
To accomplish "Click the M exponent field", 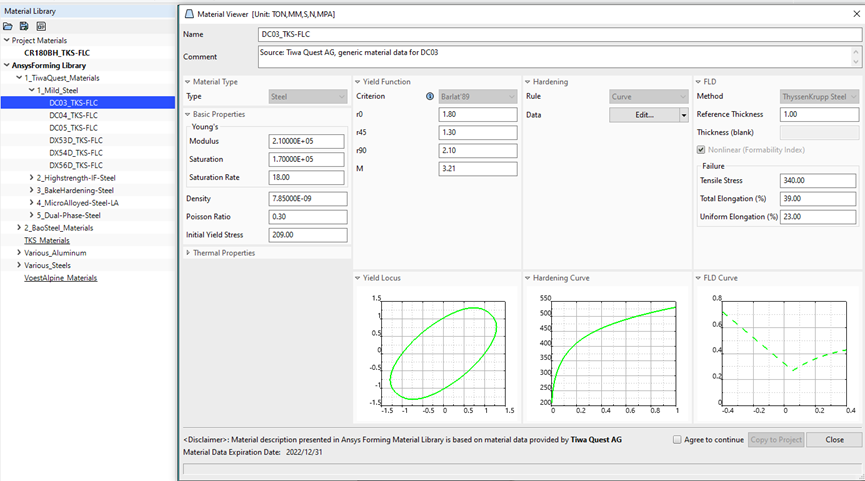I will [478, 169].
